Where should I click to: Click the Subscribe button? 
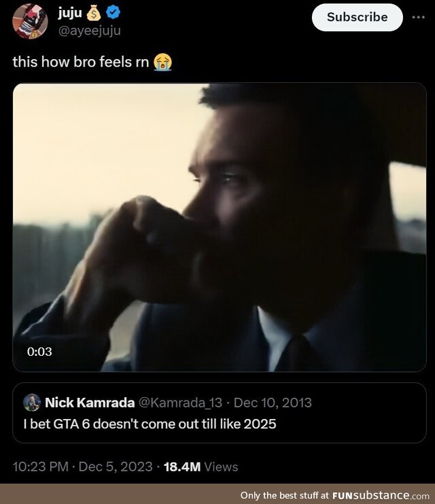click(358, 18)
